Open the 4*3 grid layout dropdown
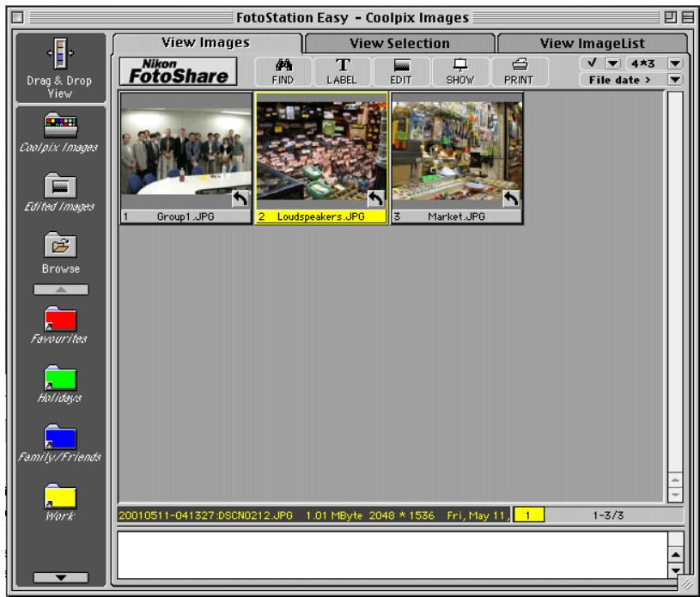 click(x=675, y=64)
